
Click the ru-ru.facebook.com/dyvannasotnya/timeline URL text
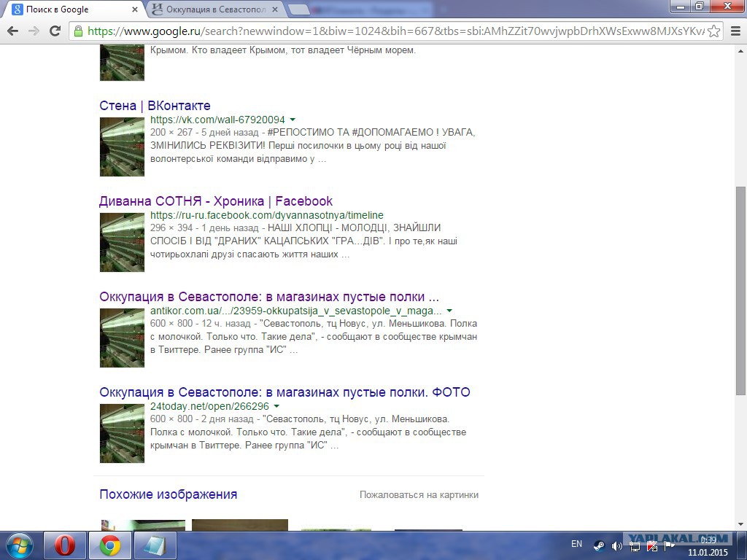267,215
